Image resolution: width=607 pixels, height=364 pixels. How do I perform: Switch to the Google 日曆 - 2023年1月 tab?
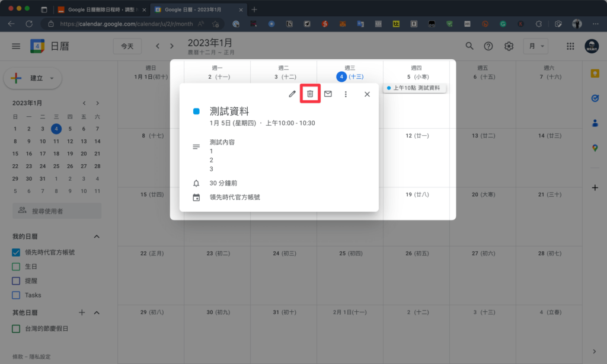tap(199, 9)
